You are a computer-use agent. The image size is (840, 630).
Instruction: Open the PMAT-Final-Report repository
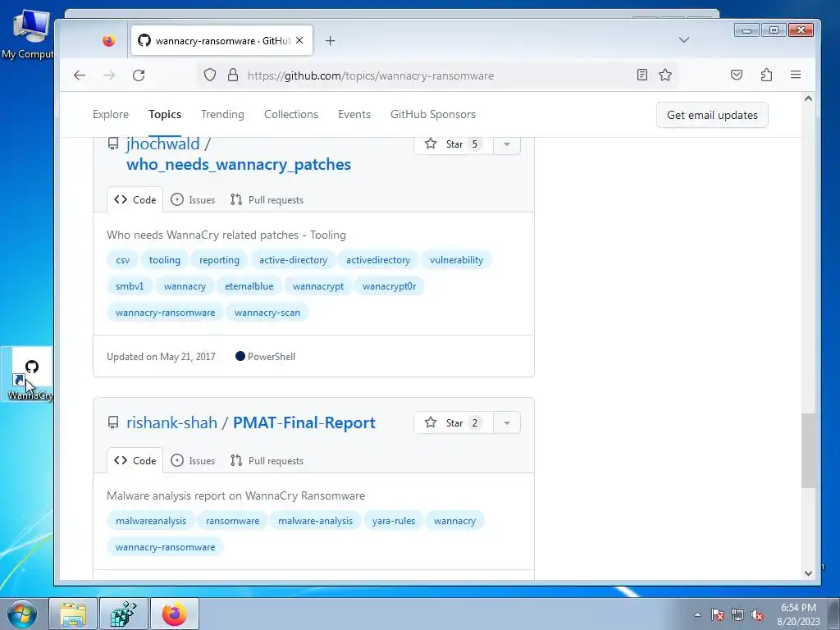[304, 422]
